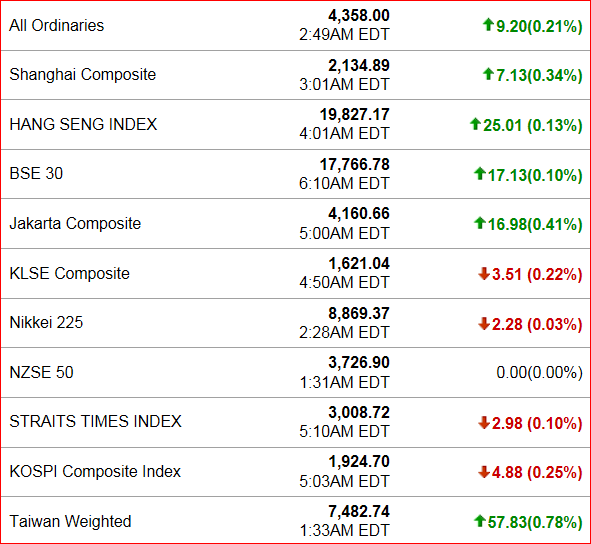The width and height of the screenshot is (591, 544).
Task: Click the red down arrow beside Nikkei 225 change
Action: click(x=484, y=323)
